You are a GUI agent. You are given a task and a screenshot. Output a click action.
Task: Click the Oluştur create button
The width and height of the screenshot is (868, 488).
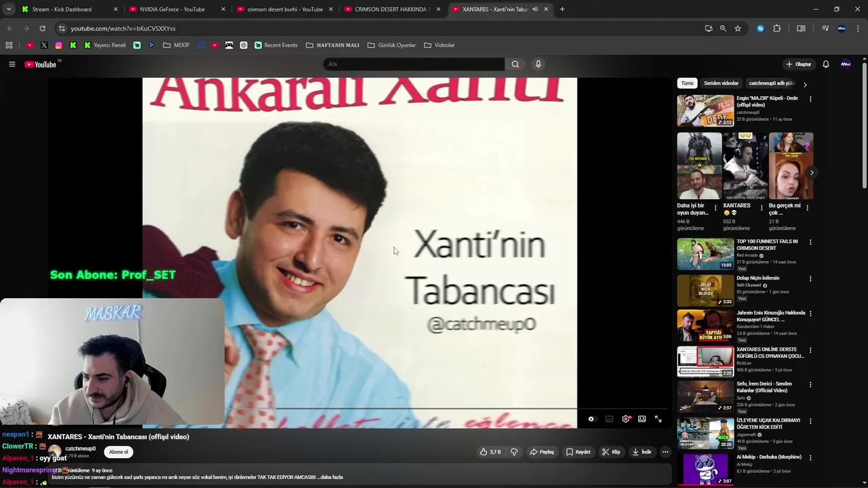798,64
